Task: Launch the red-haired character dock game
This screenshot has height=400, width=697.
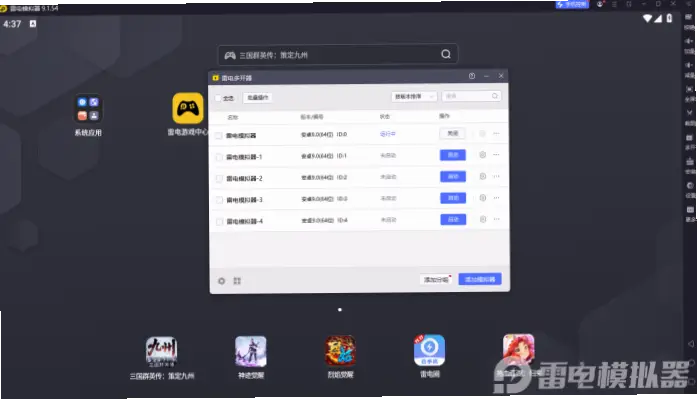Action: pos(519,350)
